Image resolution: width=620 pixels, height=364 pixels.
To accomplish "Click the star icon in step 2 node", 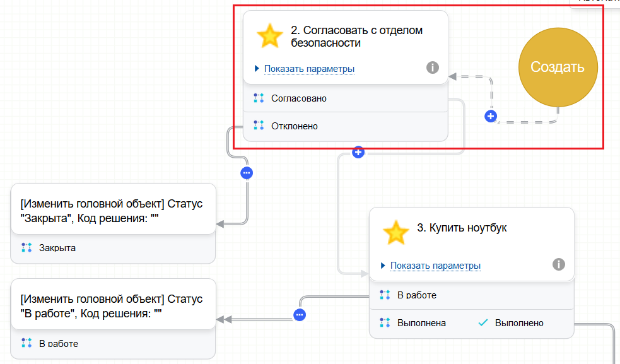I will click(270, 36).
